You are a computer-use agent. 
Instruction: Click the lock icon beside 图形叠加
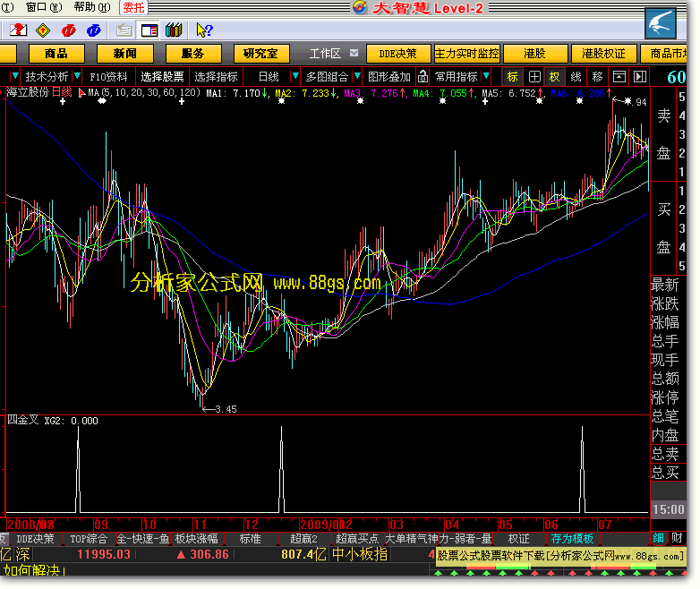pyautogui.click(x=423, y=77)
